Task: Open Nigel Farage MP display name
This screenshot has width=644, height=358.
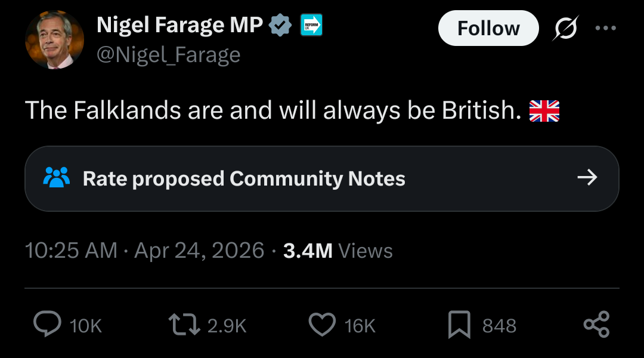Action: click(x=179, y=25)
